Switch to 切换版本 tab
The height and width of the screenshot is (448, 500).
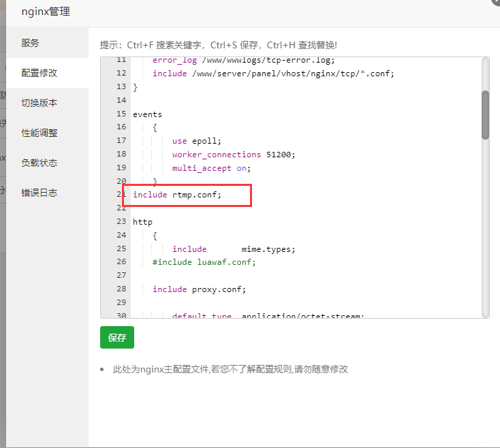coord(47,103)
